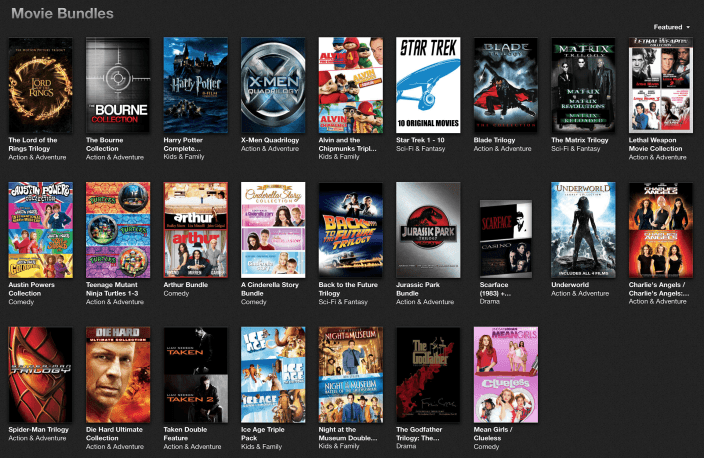Click 'Ice Age Triple Pack' title
Viewport: 704px width, 458px height.
[263, 433]
